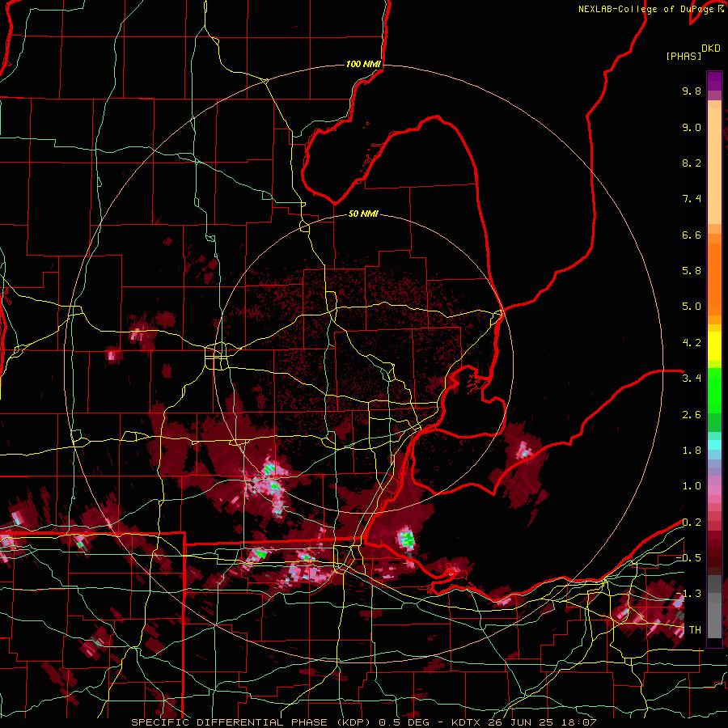This screenshot has height=728, width=728.
Task: Click the KDTX 26 JUN 25 18:07 timestamp
Action: click(523, 722)
